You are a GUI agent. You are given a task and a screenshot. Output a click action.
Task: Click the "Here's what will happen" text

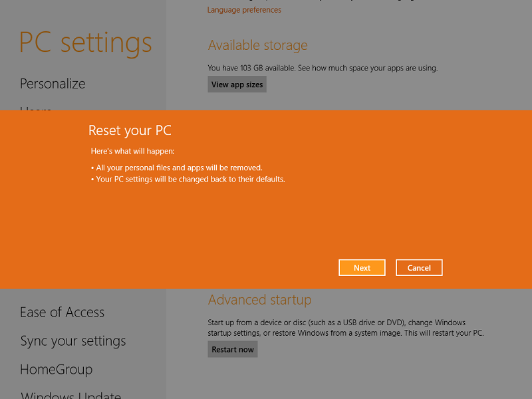pyautogui.click(x=132, y=152)
